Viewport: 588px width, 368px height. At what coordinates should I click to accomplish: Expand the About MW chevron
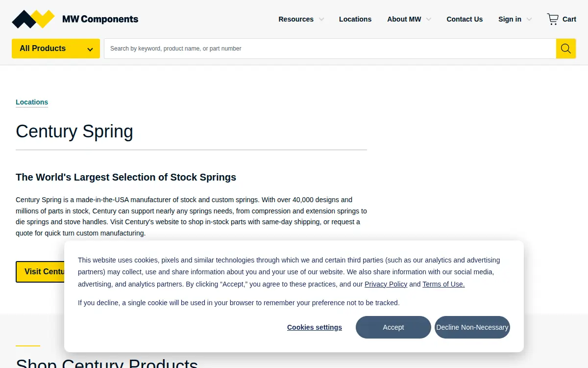429,20
